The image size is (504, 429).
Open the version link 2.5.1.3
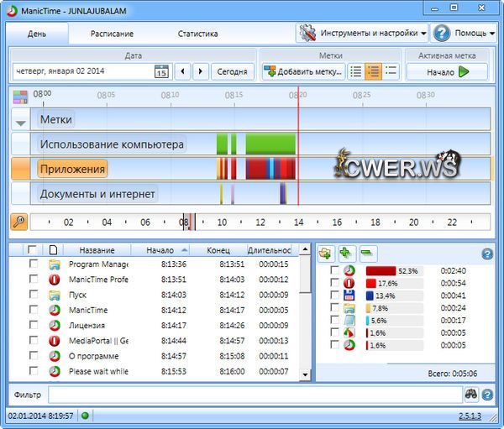click(470, 416)
